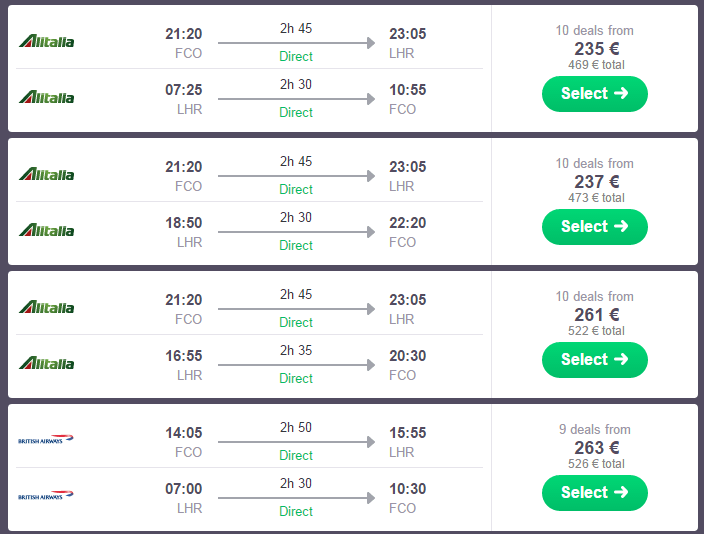704x534 pixels.
Task: Click the British Airways logo on the 14:05 flight
Action: [x=46, y=439]
